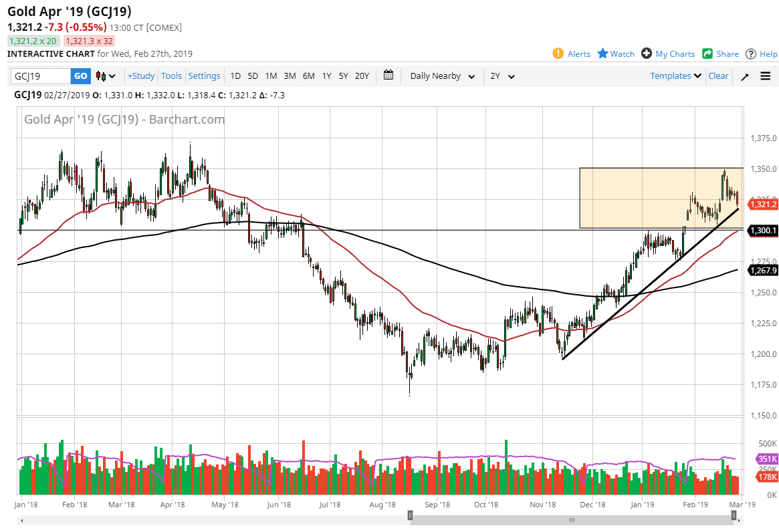Viewport: 779px width, 532px height.
Task: Open the candlestick chart type selector
Action: coord(106,76)
